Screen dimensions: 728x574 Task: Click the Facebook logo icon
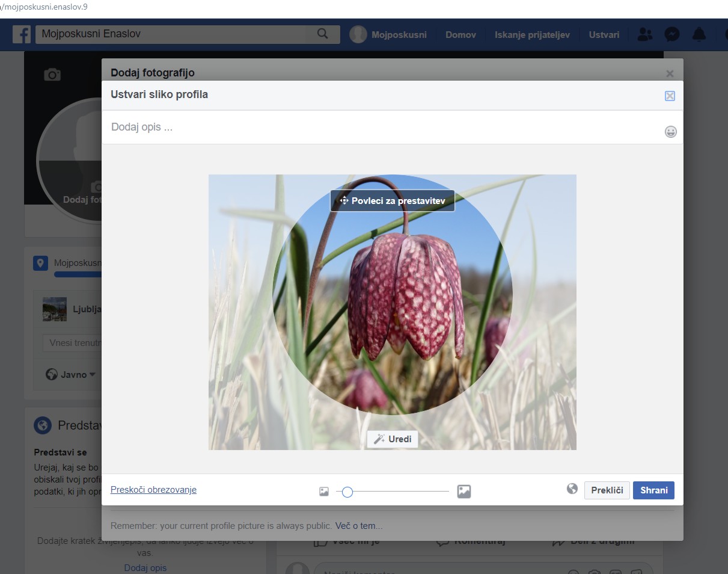[22, 34]
